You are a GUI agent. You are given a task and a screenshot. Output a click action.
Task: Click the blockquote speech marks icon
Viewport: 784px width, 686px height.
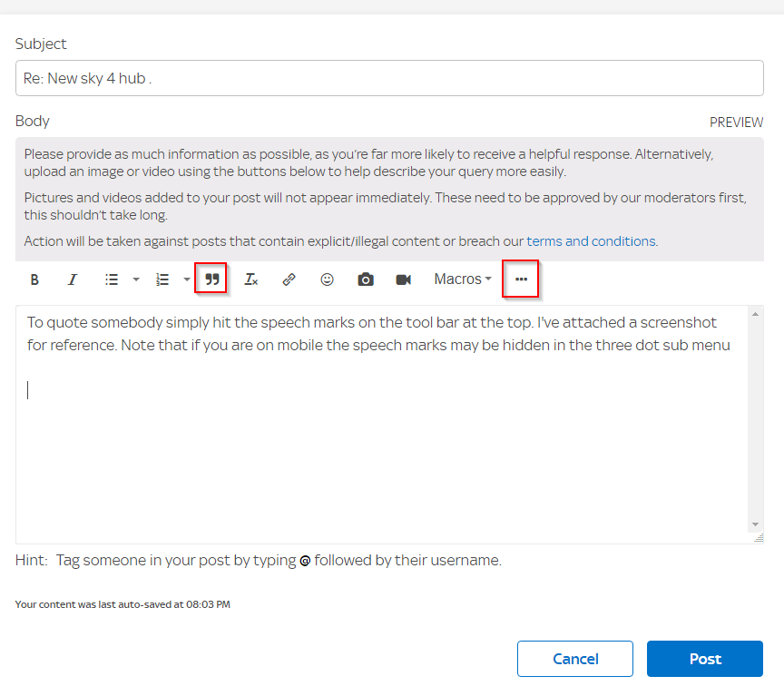[212, 279]
